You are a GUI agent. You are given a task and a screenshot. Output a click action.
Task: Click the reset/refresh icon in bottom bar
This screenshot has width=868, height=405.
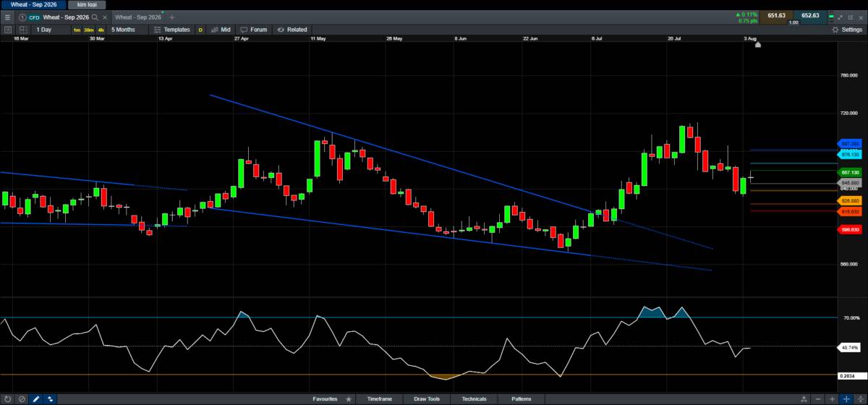pos(8,398)
